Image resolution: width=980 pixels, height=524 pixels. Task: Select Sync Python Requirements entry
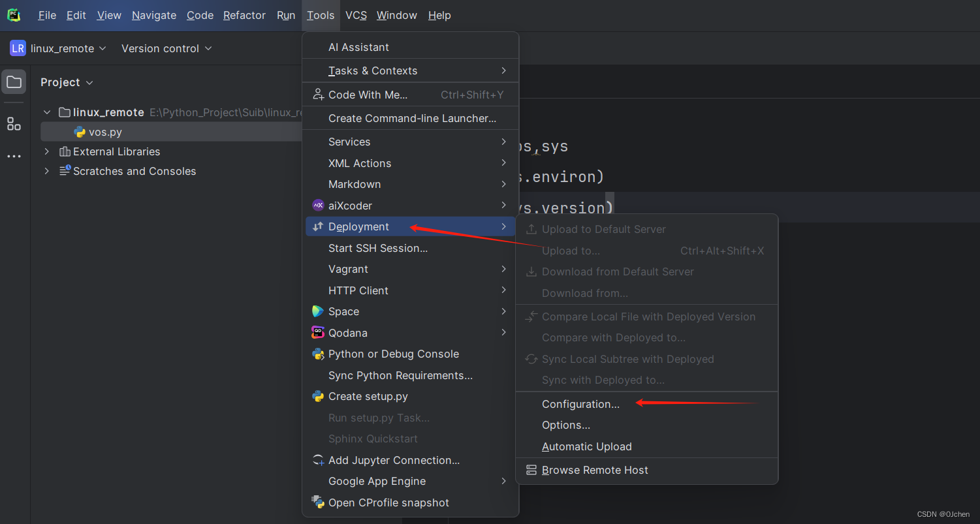[x=411, y=375]
